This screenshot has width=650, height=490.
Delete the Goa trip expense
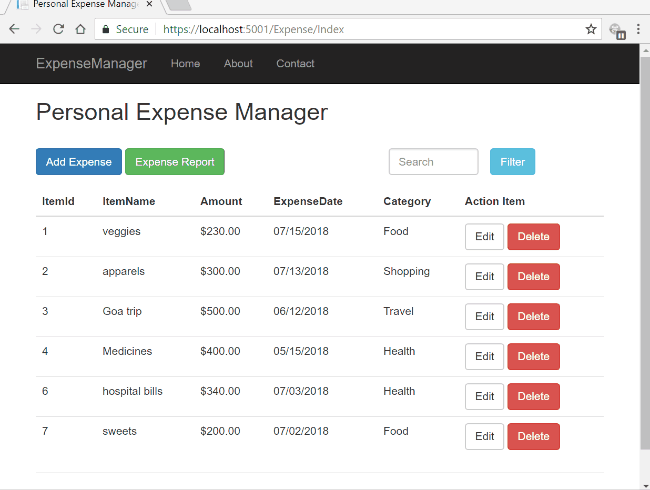[x=533, y=317]
